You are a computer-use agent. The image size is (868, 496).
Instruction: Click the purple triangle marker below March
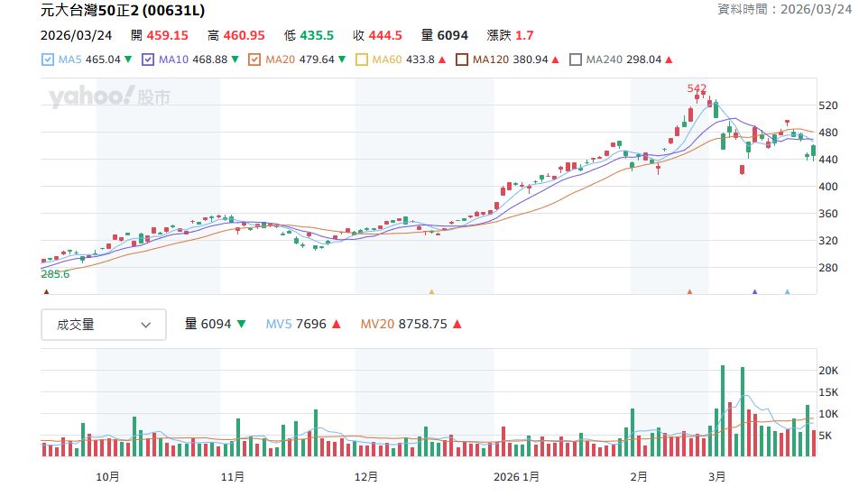(x=754, y=292)
